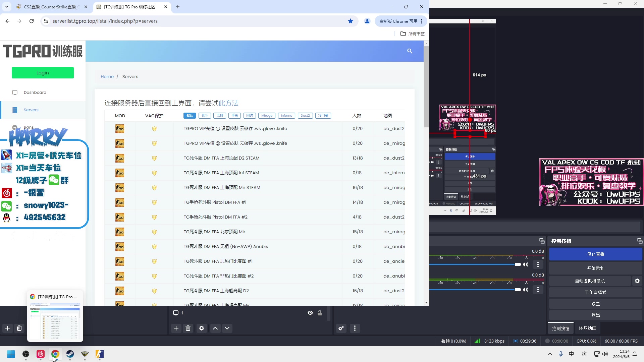Open OBS 设置 settings
Image resolution: width=644 pixels, height=362 pixels.
coord(596,304)
